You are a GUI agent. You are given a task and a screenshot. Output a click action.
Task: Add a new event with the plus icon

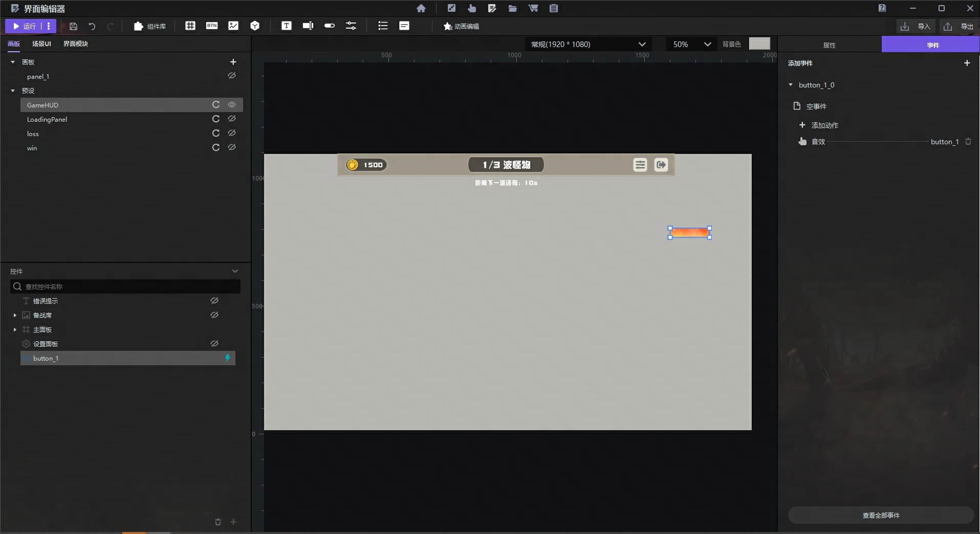967,63
